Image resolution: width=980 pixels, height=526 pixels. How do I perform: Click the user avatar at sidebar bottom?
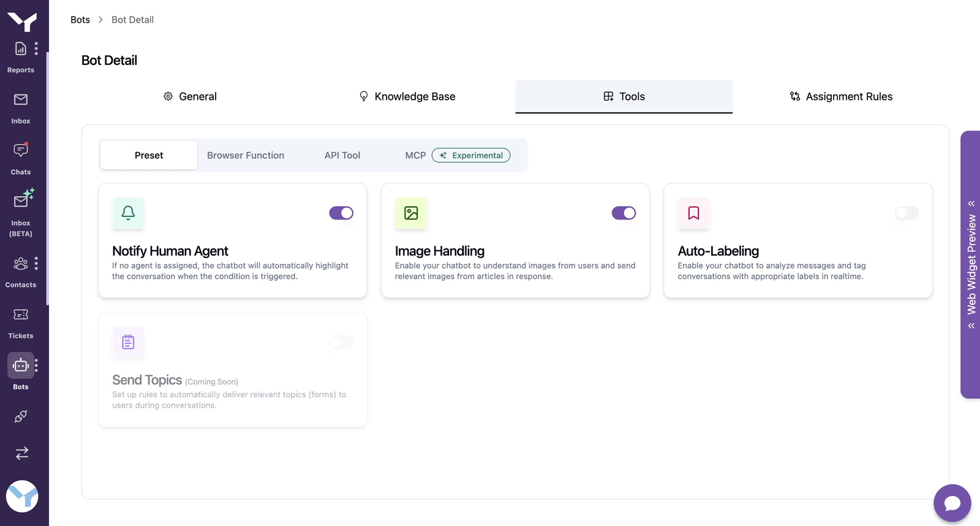[22, 496]
